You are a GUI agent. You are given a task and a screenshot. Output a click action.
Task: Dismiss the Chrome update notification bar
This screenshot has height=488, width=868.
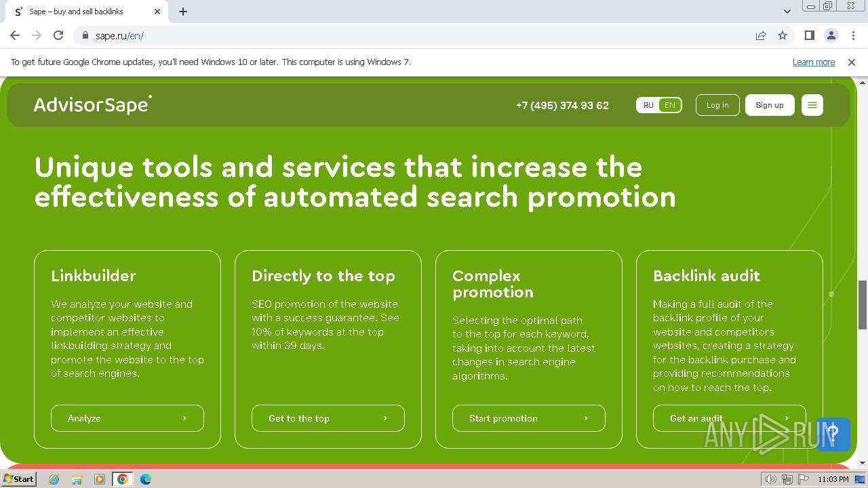[852, 62]
